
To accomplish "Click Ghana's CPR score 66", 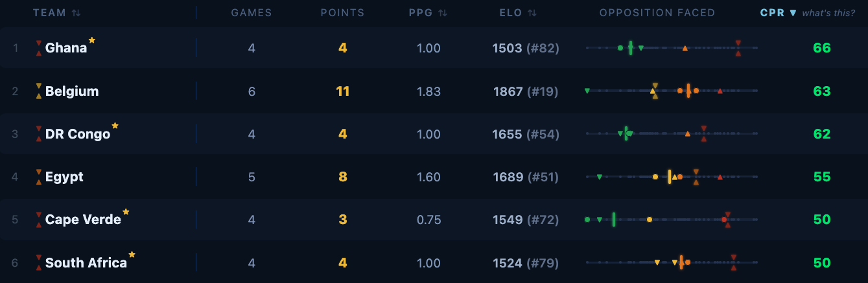I will pyautogui.click(x=821, y=48).
